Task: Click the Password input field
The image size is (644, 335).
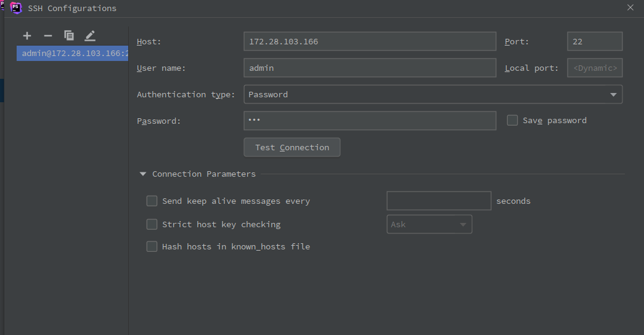Action: point(370,121)
